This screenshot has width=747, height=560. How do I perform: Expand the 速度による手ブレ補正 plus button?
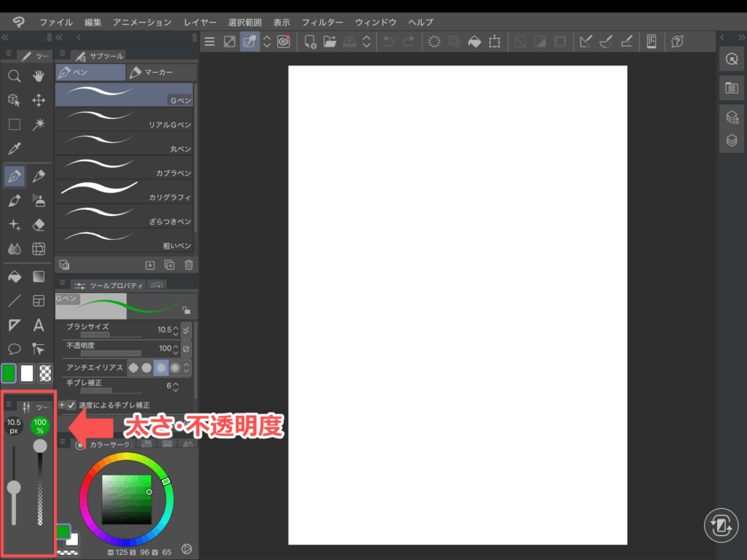(x=61, y=405)
